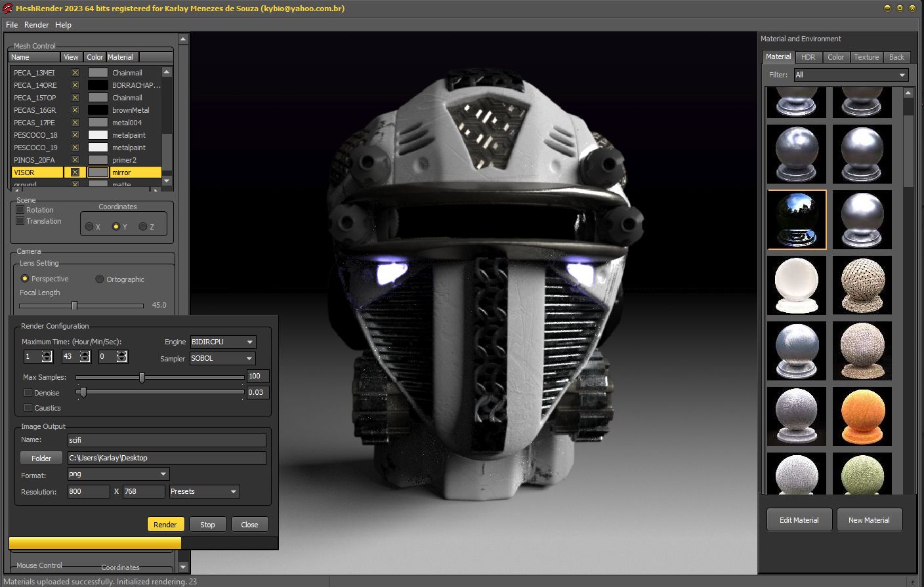Click the Edit Material button
The width and height of the screenshot is (924, 587).
pos(799,519)
